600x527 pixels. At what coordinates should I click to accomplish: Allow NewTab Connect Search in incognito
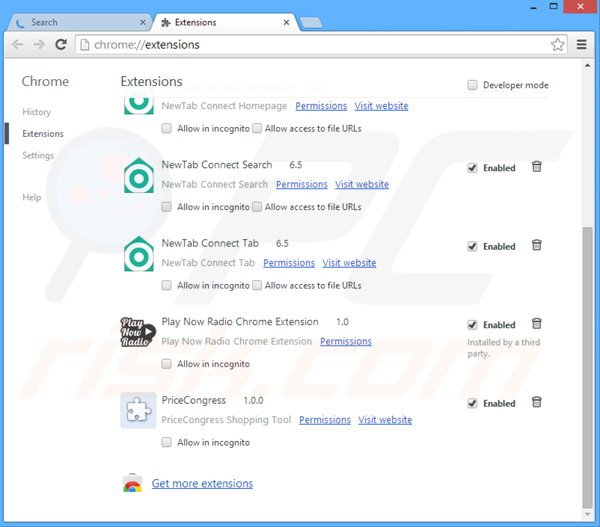tap(166, 207)
